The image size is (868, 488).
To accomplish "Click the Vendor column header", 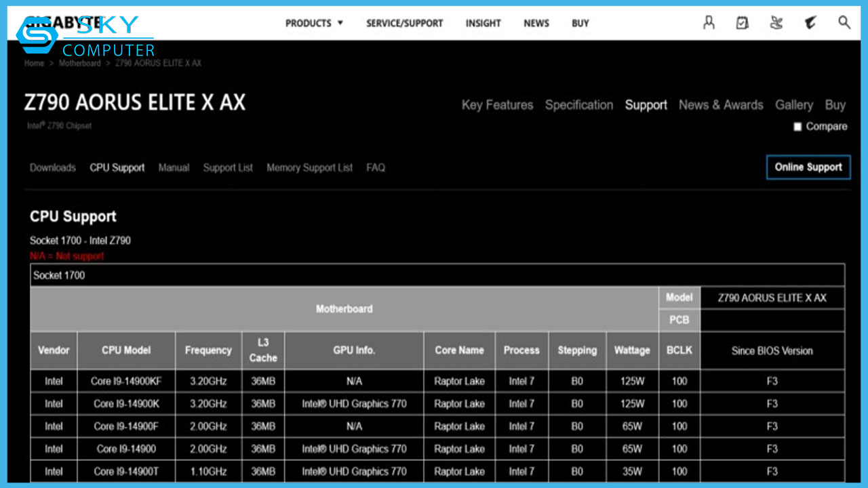I will pos(54,350).
